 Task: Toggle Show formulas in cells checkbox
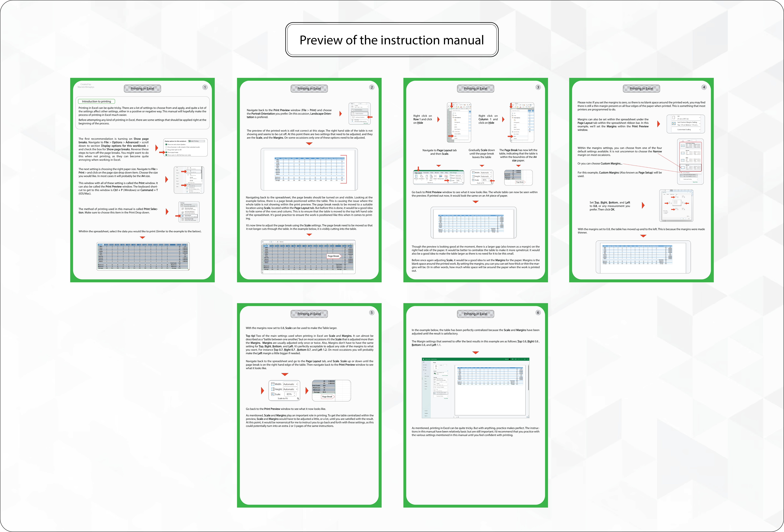pyautogui.click(x=166, y=147)
